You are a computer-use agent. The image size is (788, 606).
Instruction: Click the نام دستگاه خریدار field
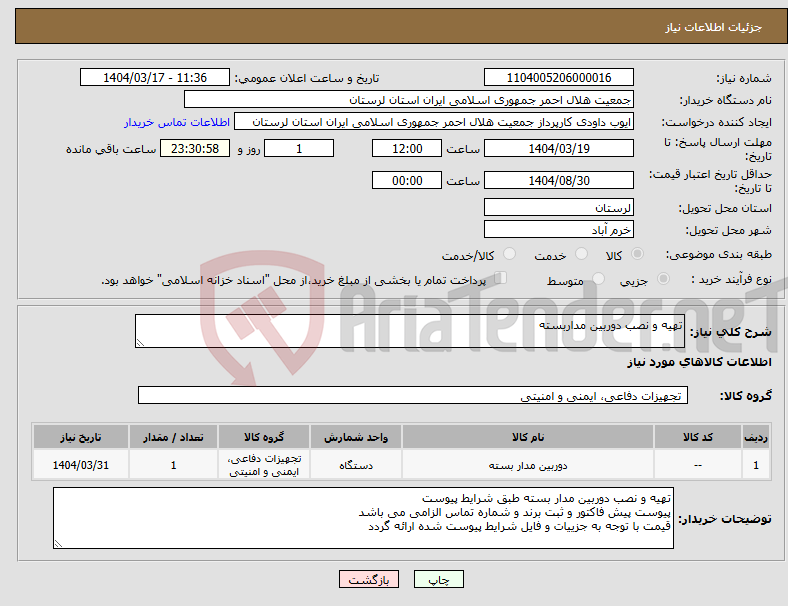tap(409, 99)
